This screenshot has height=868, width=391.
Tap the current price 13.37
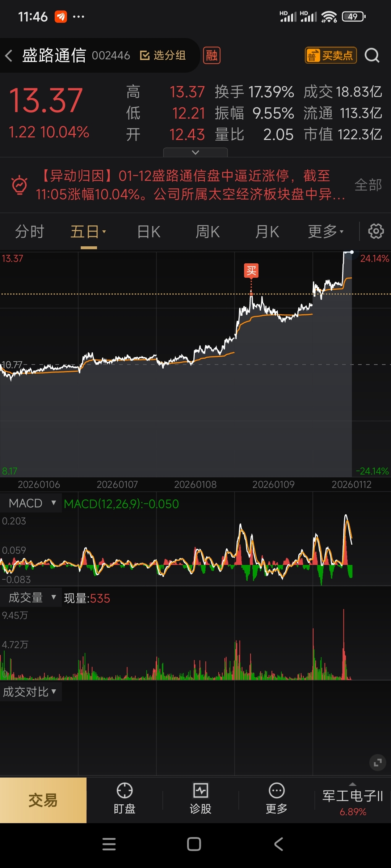[46, 100]
